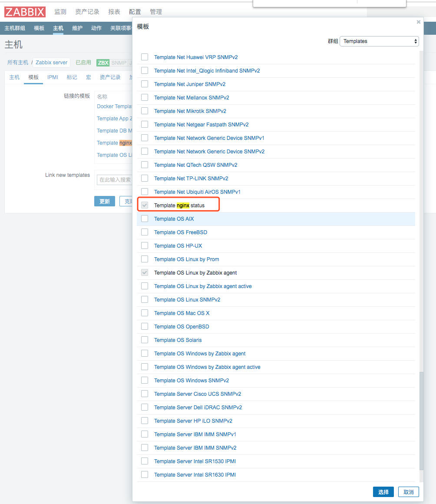Check Template Net Huawei VRP SNMPv2 checkbox
This screenshot has width=436, height=504.
tap(145, 57)
